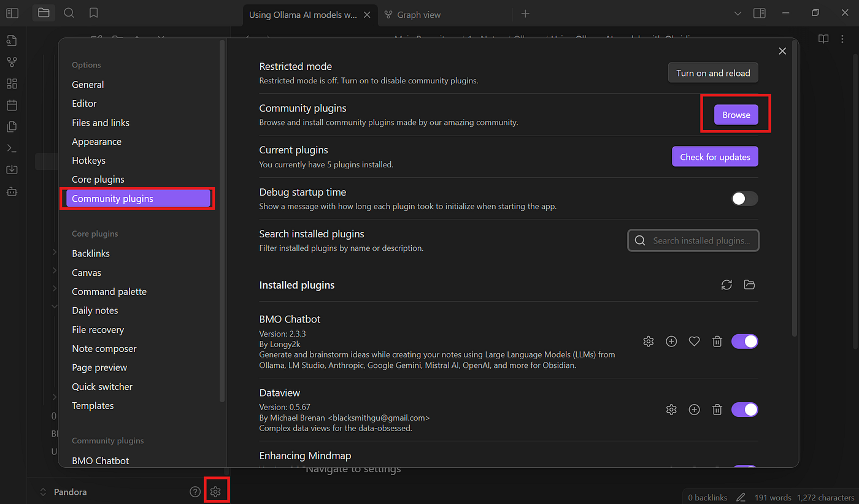Open the bookmarks icon in sidebar header
The width and height of the screenshot is (859, 504).
pyautogui.click(x=93, y=13)
